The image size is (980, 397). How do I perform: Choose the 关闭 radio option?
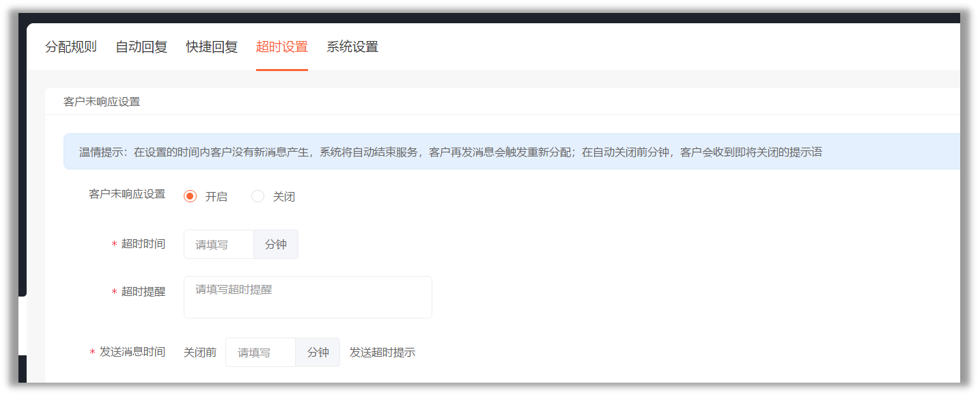[x=258, y=196]
